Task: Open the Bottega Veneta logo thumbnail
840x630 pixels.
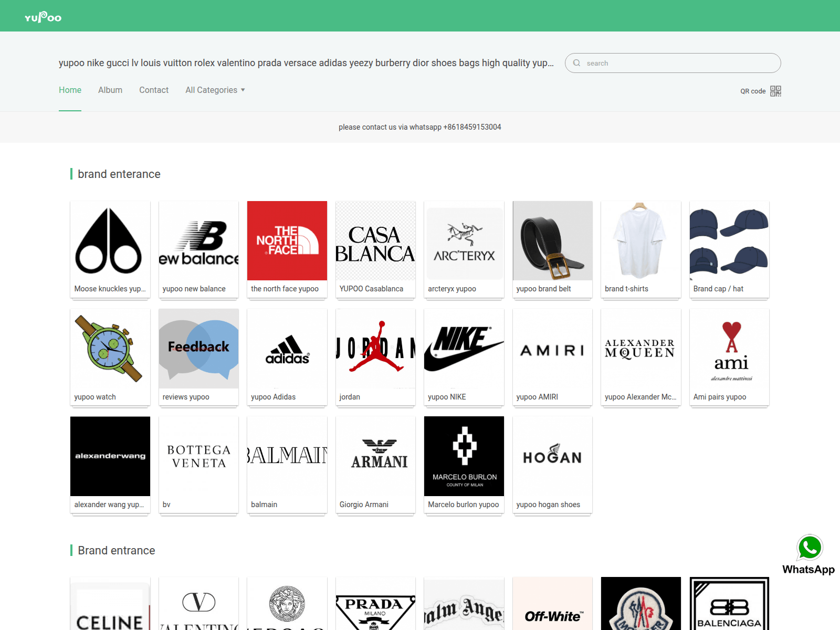Action: 198,456
